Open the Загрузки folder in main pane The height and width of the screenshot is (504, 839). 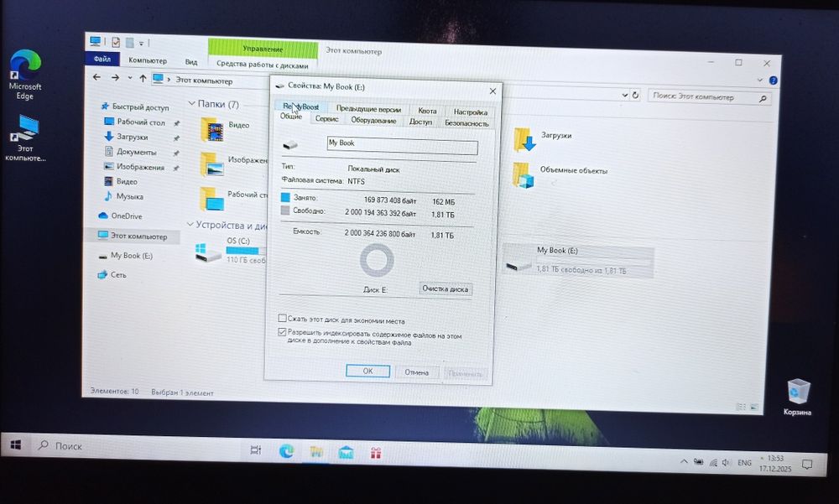click(524, 139)
